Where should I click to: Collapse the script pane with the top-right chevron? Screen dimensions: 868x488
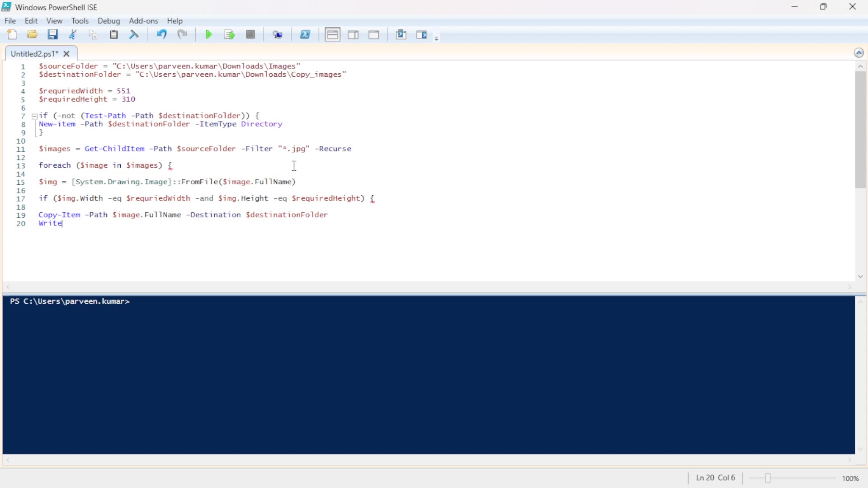point(859,52)
